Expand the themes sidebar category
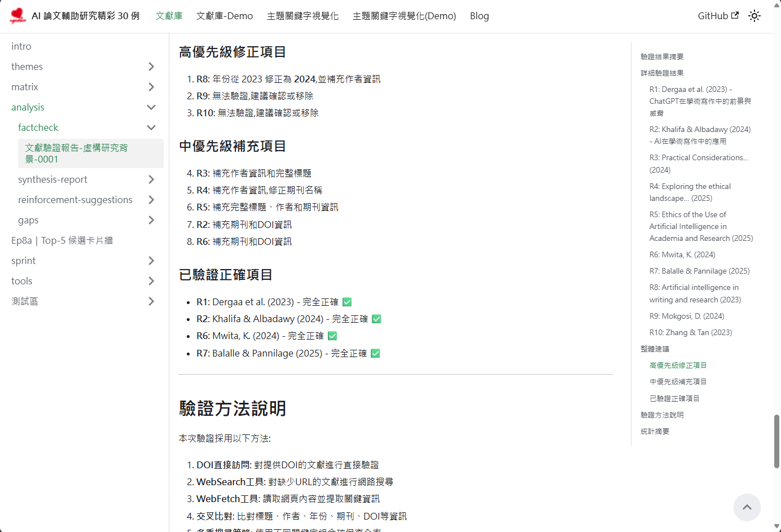The width and height of the screenshot is (781, 532). (151, 67)
